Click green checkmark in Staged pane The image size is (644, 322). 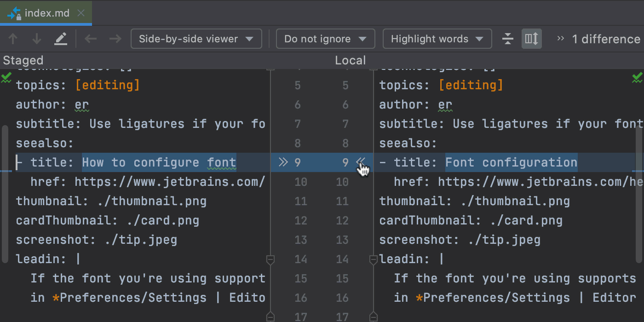6,77
